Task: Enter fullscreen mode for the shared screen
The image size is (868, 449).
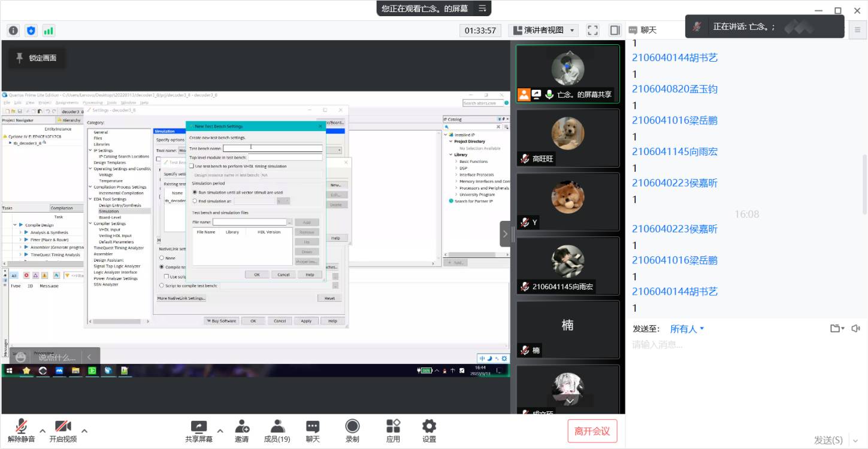Action: [592, 30]
